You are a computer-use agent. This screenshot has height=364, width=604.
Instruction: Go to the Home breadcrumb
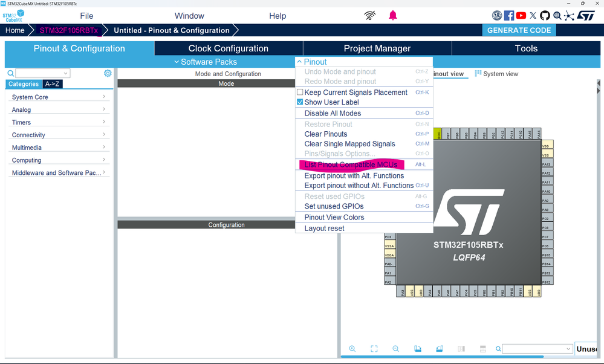click(15, 30)
